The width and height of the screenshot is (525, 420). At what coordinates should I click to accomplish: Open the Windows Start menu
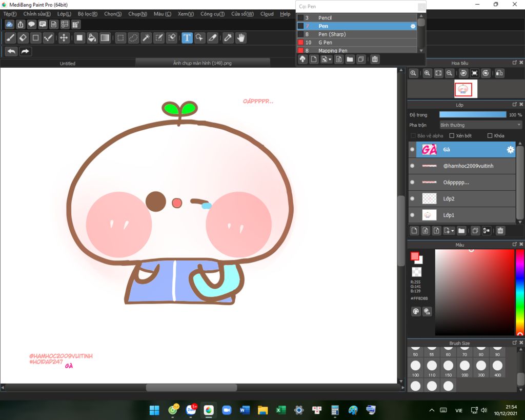pos(154,410)
